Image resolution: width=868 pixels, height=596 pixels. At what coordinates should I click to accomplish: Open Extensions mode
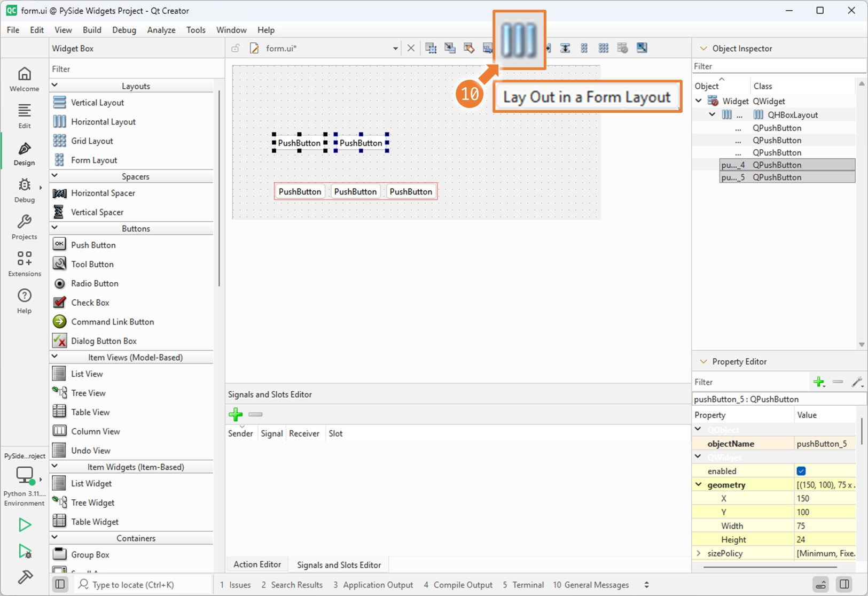pos(25,264)
